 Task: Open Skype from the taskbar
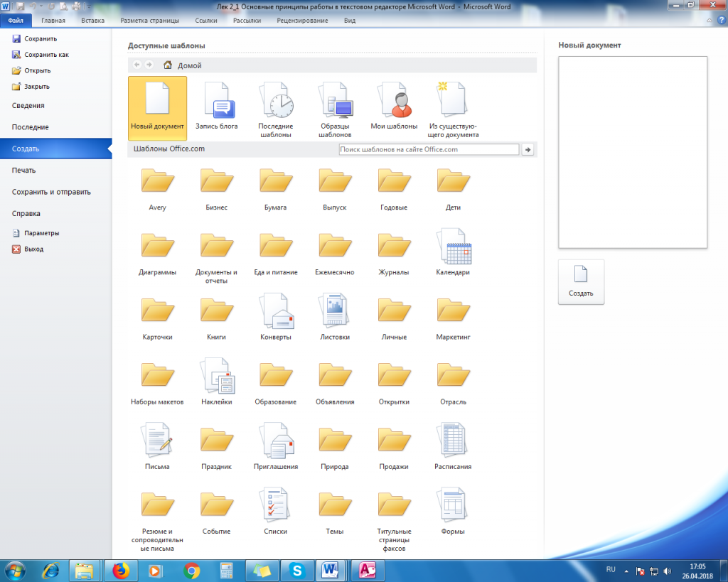pos(296,571)
